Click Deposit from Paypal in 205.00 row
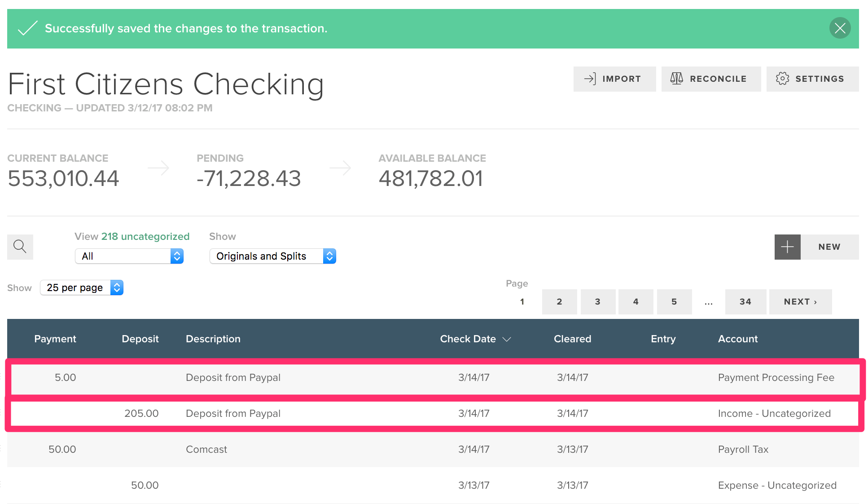This screenshot has width=868, height=504. click(x=233, y=413)
